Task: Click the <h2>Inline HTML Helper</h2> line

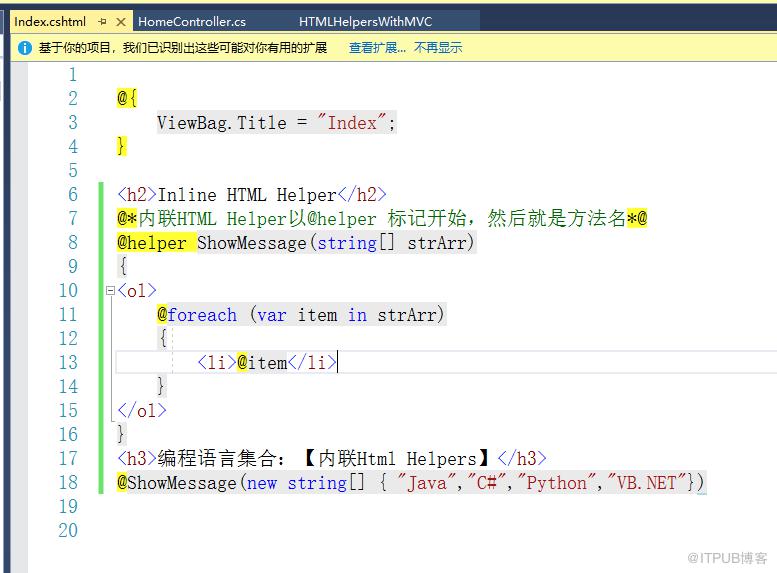Action: (x=252, y=195)
